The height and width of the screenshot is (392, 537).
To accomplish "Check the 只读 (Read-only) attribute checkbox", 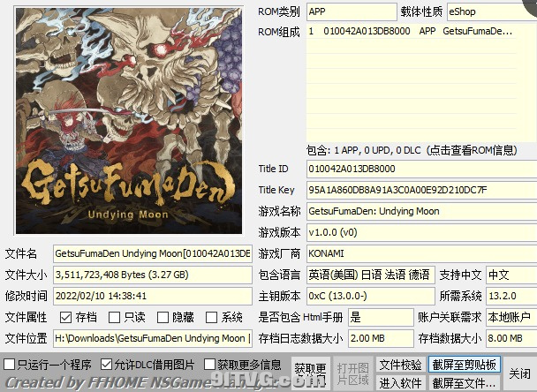I will point(114,317).
